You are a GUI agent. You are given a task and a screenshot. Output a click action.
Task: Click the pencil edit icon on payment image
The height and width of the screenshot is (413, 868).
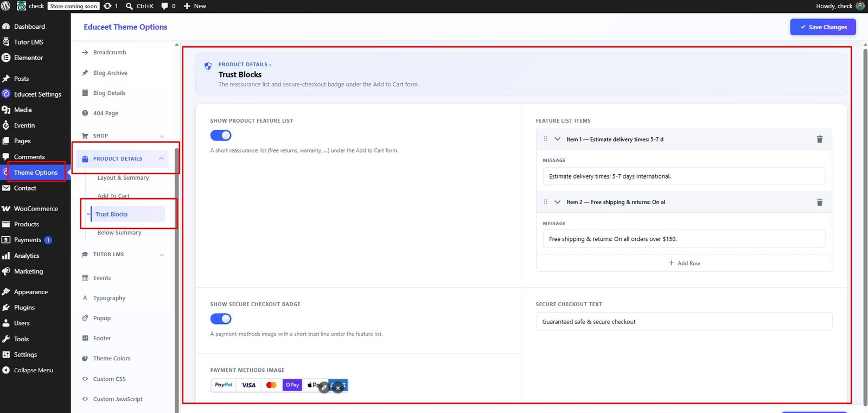pos(324,387)
